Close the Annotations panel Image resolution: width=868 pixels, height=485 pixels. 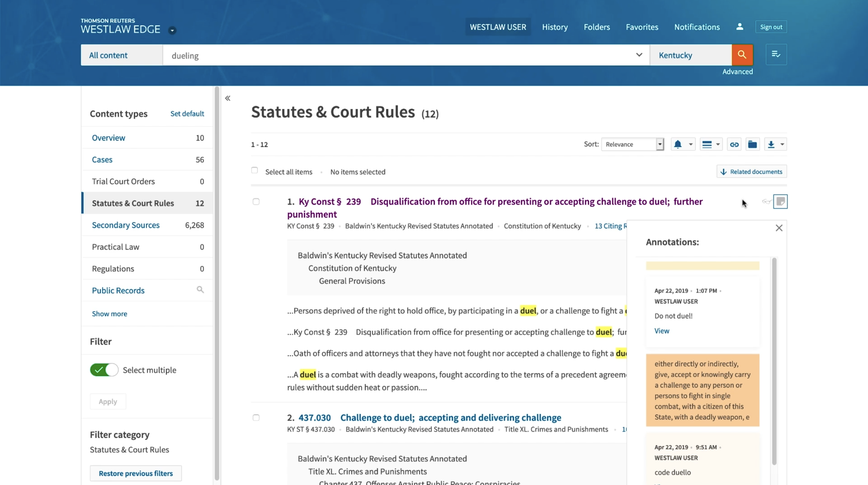point(779,228)
